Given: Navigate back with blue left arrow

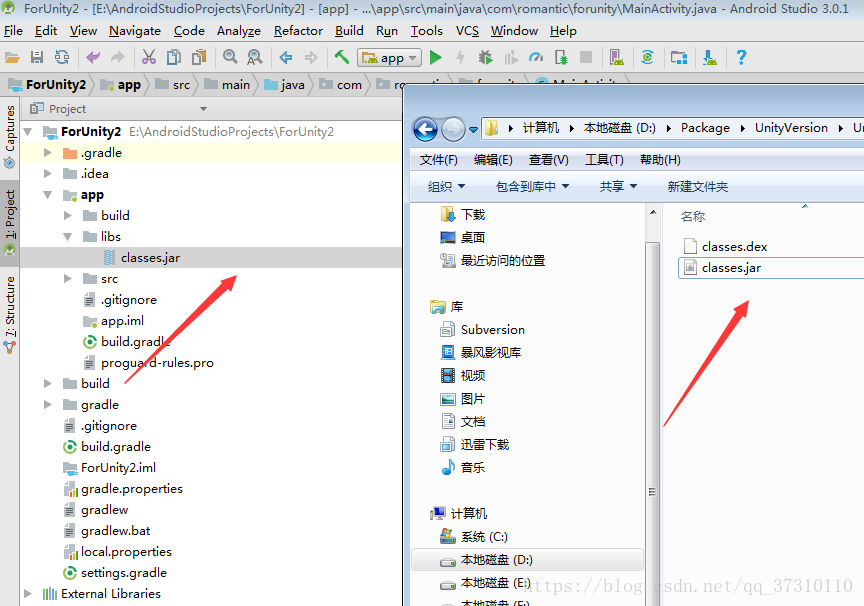Looking at the screenshot, I should point(285,57).
